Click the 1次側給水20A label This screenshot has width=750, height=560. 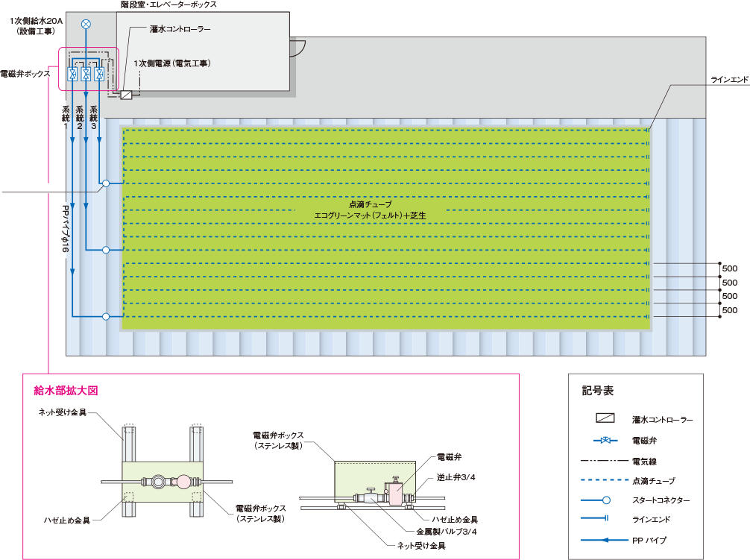coord(36,21)
